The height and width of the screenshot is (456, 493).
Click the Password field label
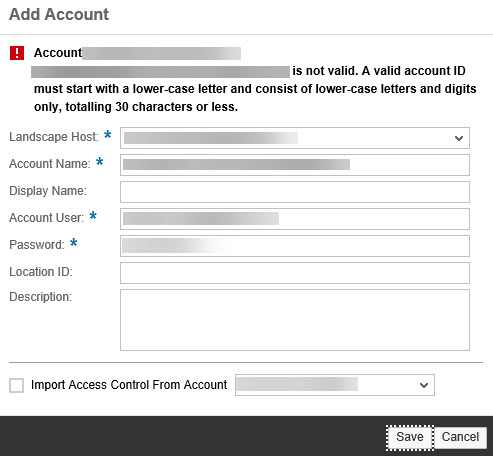[37, 245]
